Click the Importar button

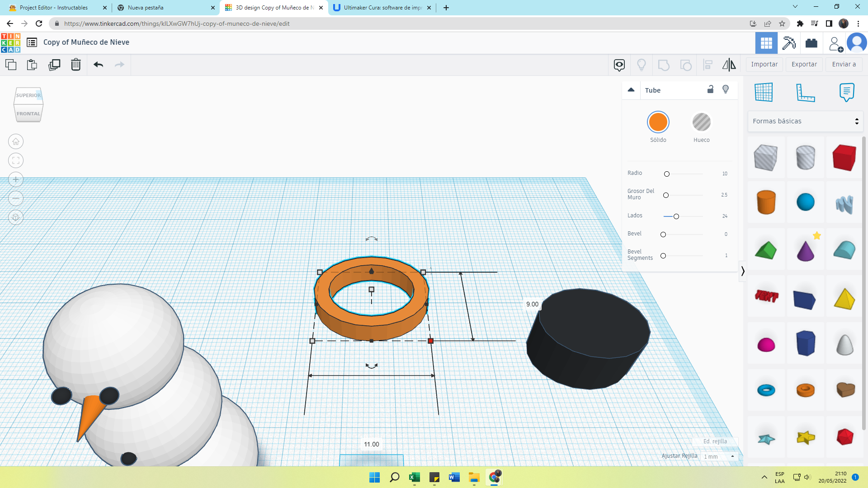click(764, 65)
